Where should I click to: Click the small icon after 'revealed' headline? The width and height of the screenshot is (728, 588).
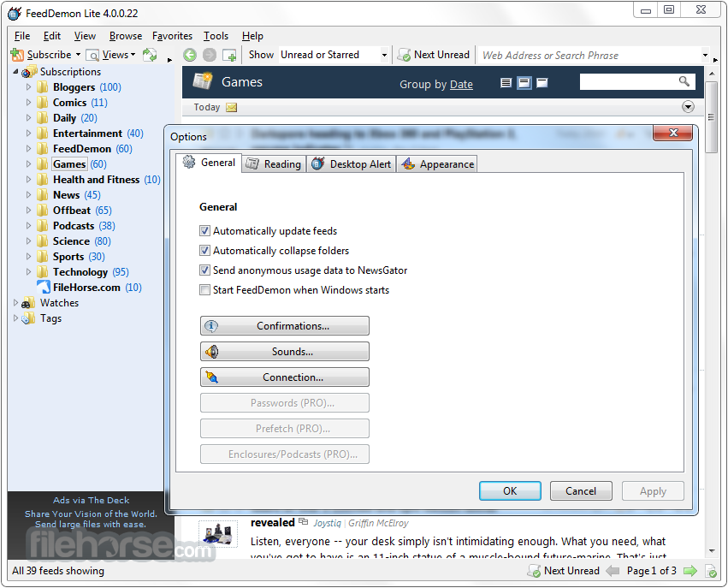pyautogui.click(x=303, y=521)
